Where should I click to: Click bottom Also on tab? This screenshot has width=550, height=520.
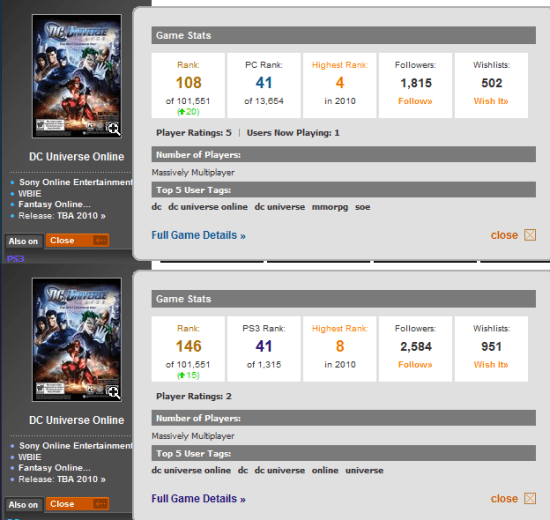24,505
